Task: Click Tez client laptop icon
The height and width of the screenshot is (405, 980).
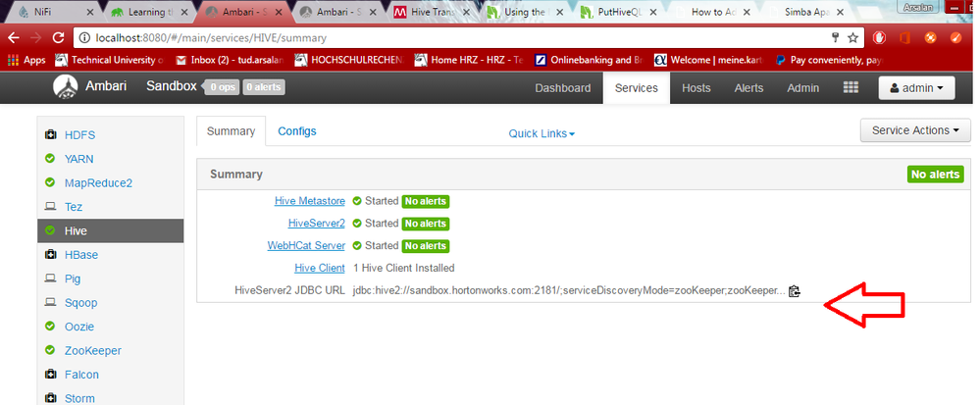Action: click(51, 207)
